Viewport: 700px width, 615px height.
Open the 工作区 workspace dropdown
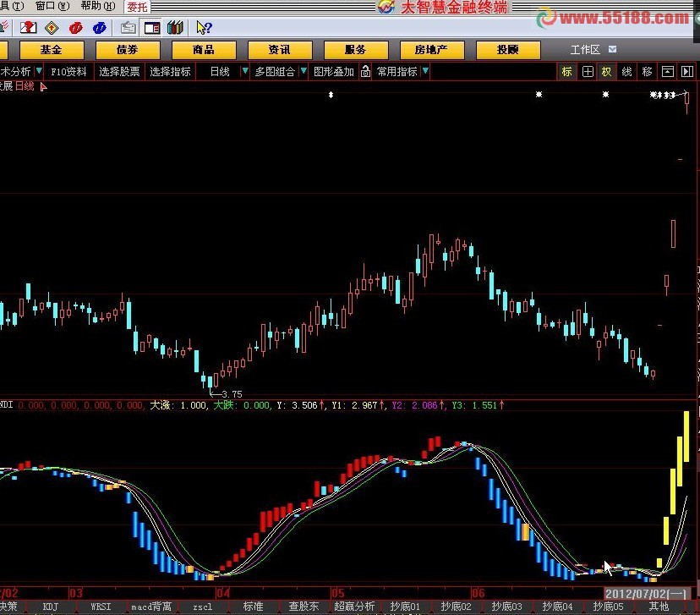[612, 50]
